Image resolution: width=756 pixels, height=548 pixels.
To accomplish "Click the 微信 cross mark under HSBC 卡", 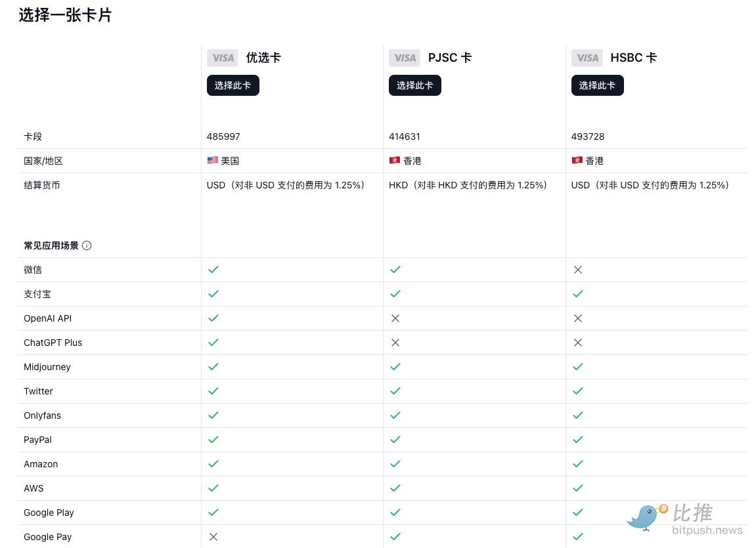I will pos(578,270).
